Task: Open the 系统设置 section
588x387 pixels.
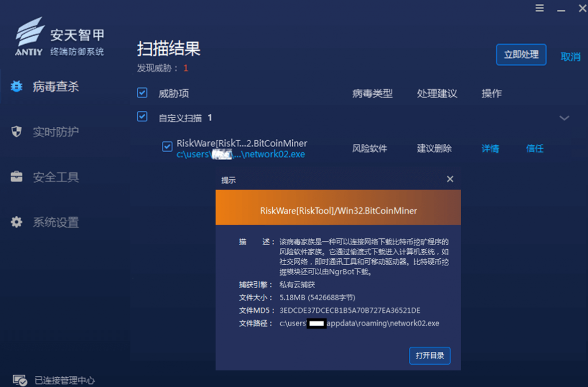Action: coord(55,222)
